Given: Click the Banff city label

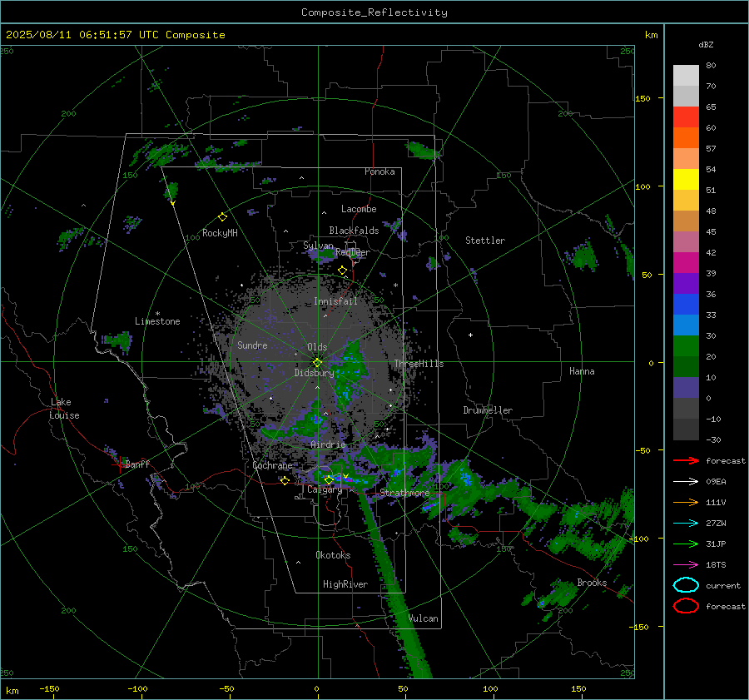Looking at the screenshot, I should tap(137, 464).
